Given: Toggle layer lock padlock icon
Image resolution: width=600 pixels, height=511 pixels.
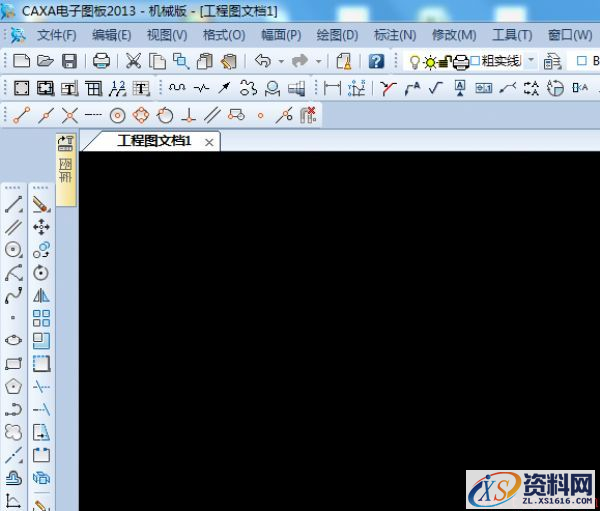Looking at the screenshot, I should click(x=446, y=61).
